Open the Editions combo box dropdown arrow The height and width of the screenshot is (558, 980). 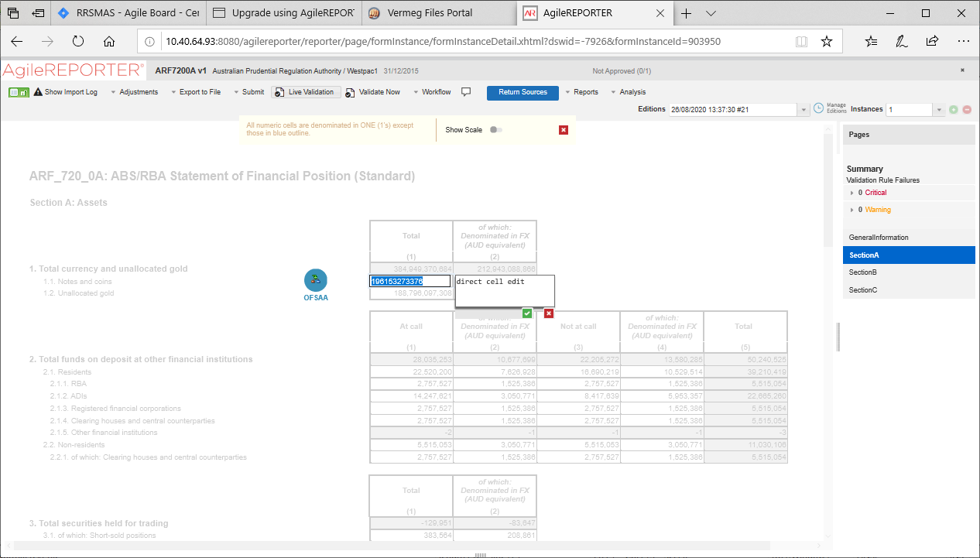pyautogui.click(x=802, y=110)
